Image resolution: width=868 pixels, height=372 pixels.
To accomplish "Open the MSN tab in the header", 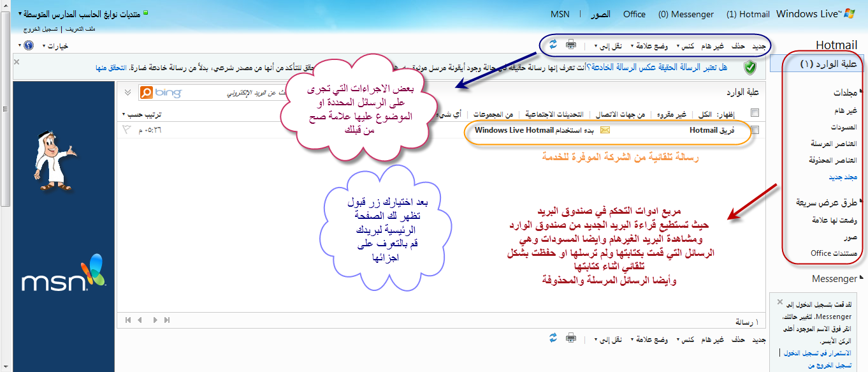I will click(x=560, y=14).
